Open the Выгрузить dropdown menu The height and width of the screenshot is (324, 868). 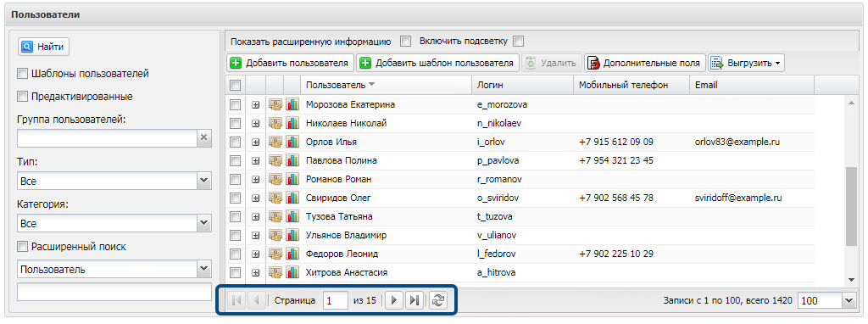click(x=746, y=63)
